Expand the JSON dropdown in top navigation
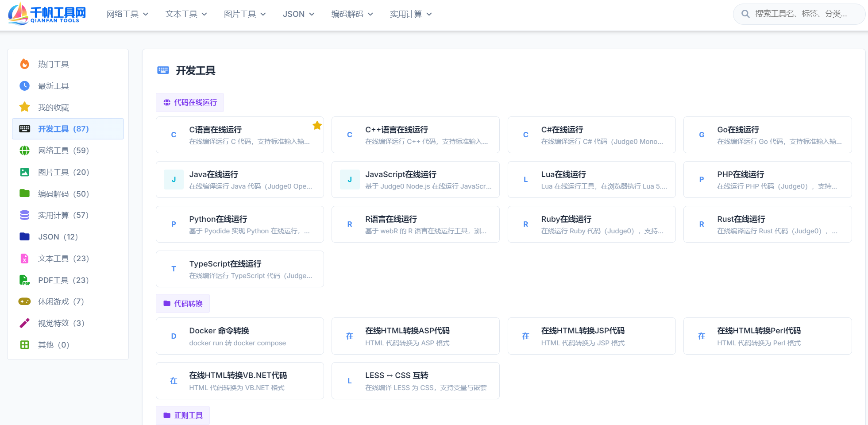The image size is (868, 425). click(299, 14)
